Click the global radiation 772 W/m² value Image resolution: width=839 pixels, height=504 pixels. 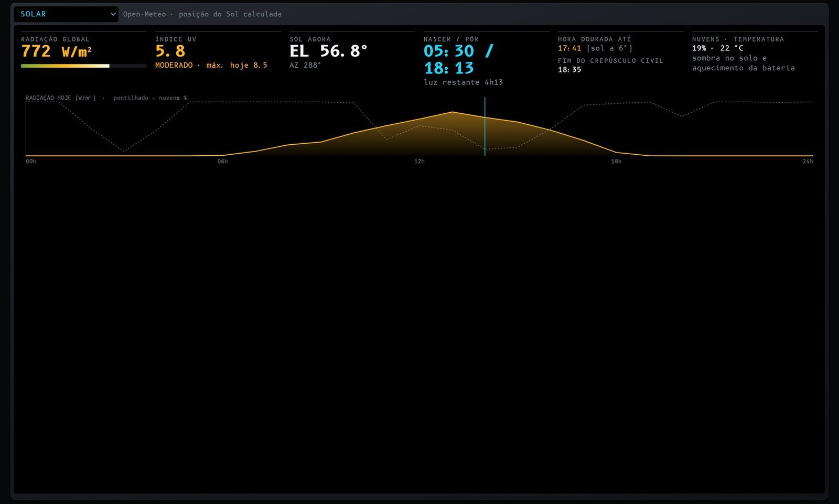(x=57, y=51)
